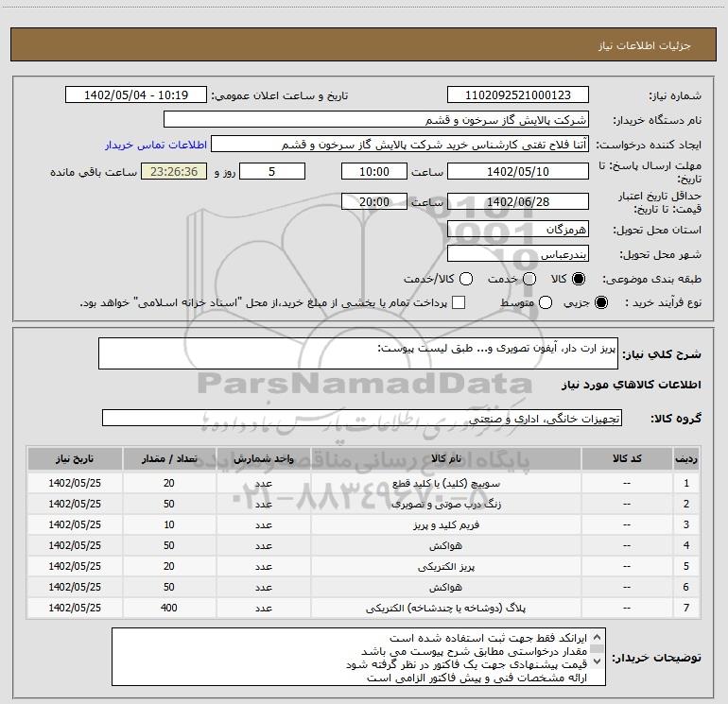Image resolution: width=728 pixels, height=704 pixels.
Task: Click the item name پریز الکتریکی
Action: click(x=445, y=566)
